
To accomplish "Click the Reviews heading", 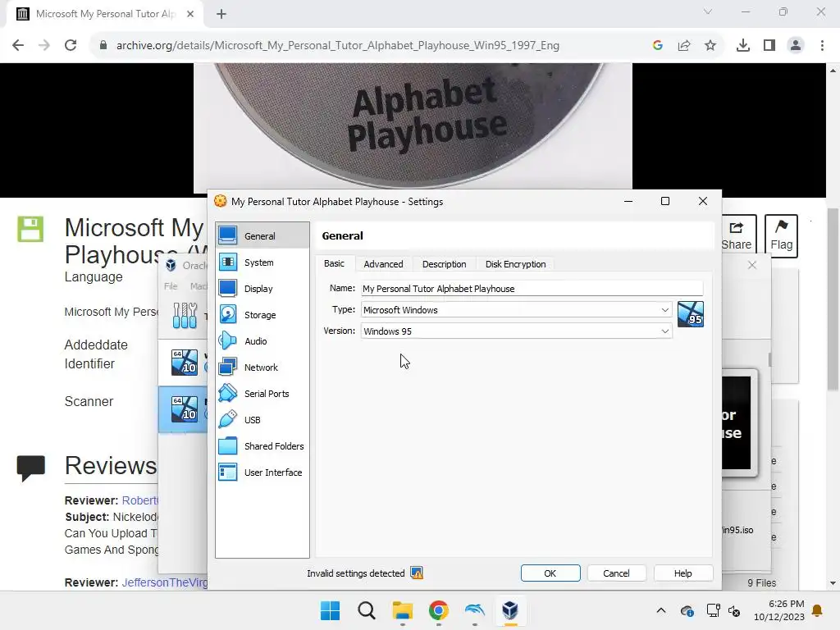I will tap(111, 465).
